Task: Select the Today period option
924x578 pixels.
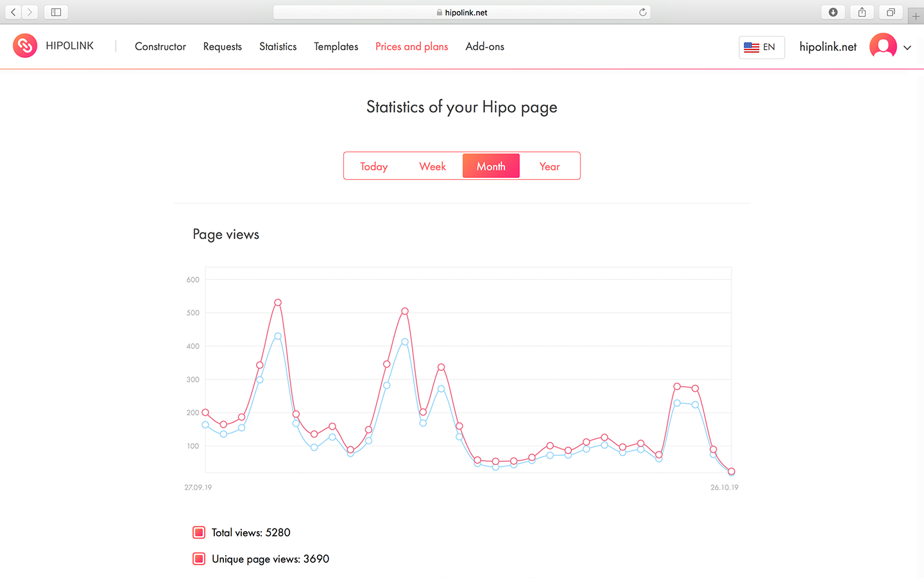Action: click(x=373, y=166)
